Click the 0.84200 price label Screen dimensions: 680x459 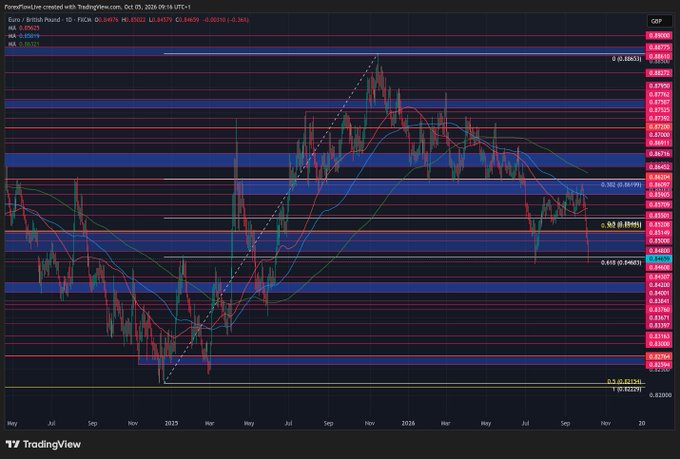tap(659, 285)
